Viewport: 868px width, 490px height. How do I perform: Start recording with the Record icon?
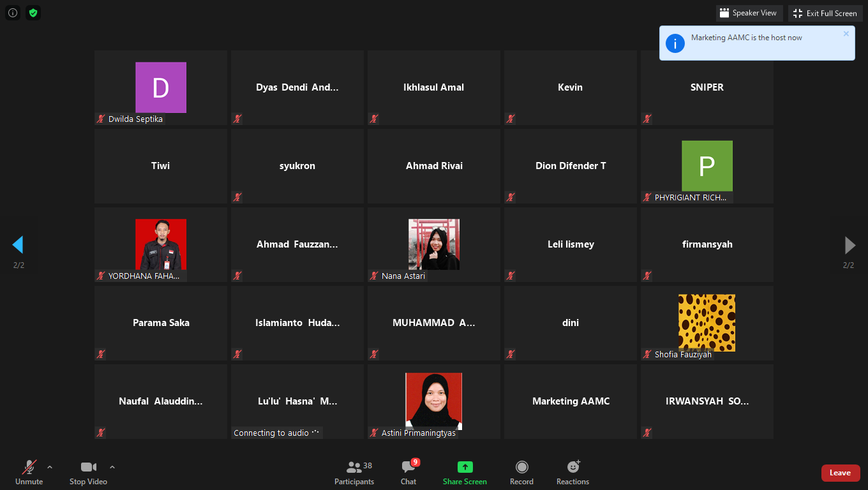coord(521,468)
